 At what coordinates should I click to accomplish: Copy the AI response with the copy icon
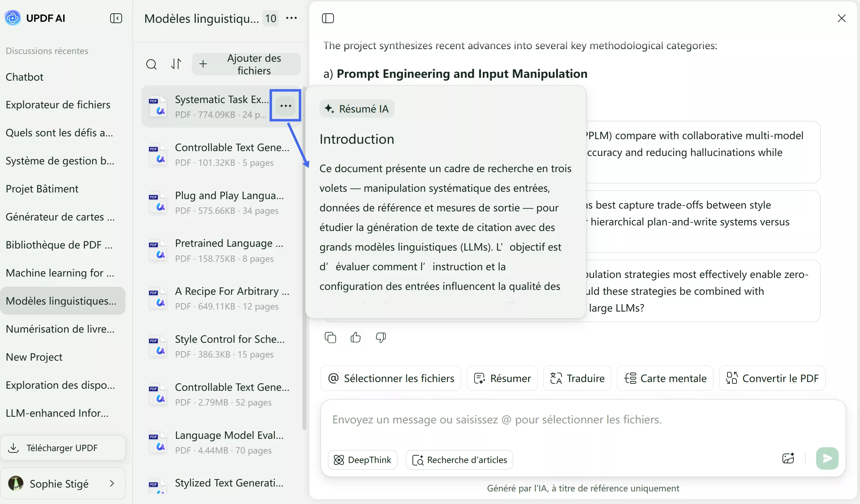[330, 338]
